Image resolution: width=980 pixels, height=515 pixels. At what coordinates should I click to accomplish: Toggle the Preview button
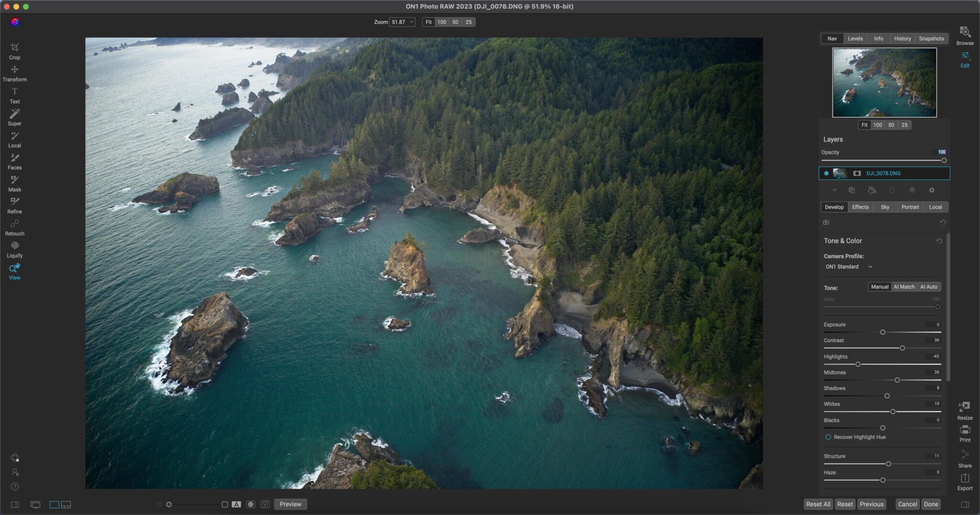(x=290, y=504)
